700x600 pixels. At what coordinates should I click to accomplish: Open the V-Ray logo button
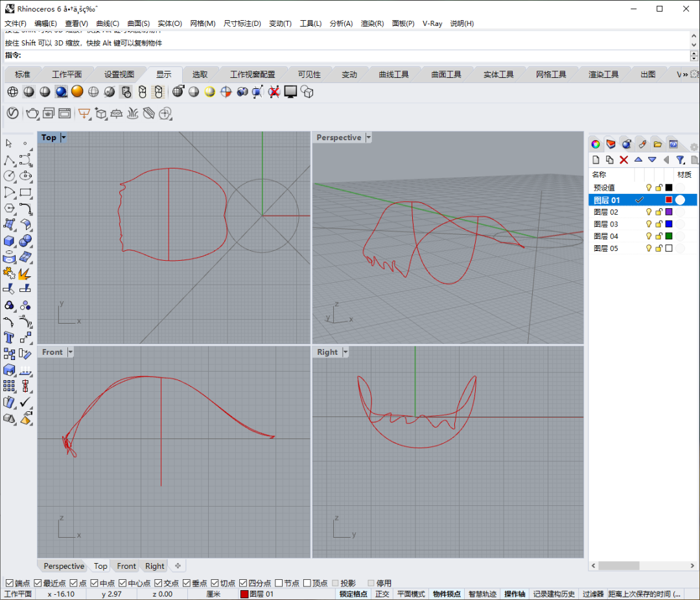click(x=13, y=113)
